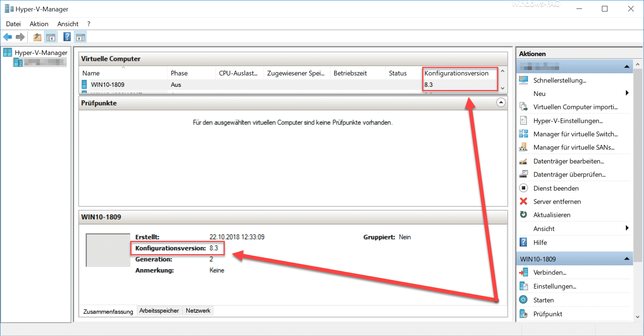Click the Starten power icon
Image resolution: width=644 pixels, height=336 pixels.
(523, 299)
